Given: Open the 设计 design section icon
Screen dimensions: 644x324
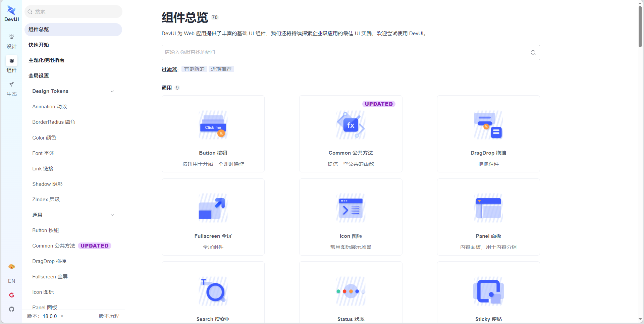Looking at the screenshot, I should [x=11, y=37].
